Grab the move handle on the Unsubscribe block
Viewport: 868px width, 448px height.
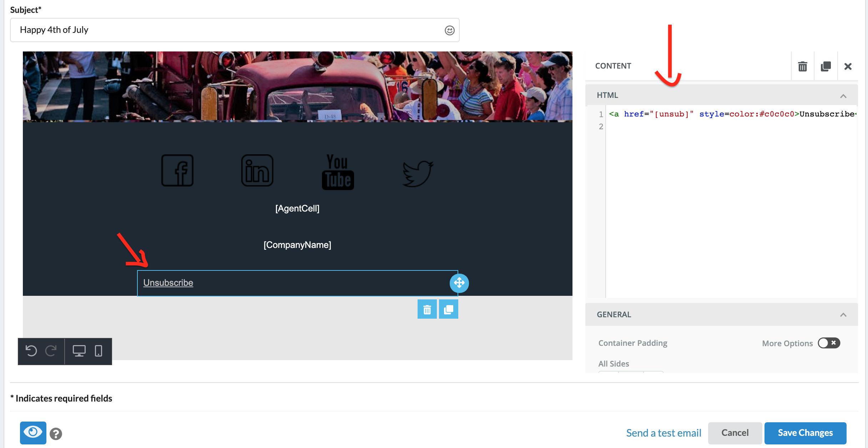coord(460,283)
